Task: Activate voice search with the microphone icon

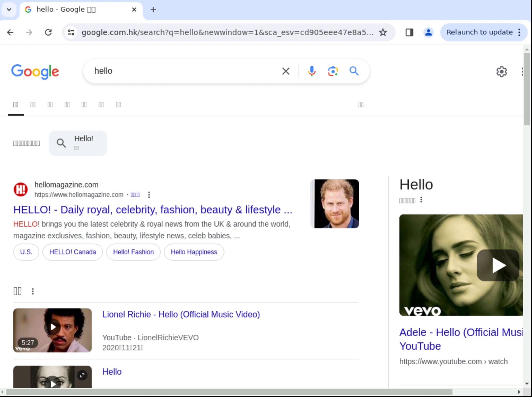Action: coord(312,71)
